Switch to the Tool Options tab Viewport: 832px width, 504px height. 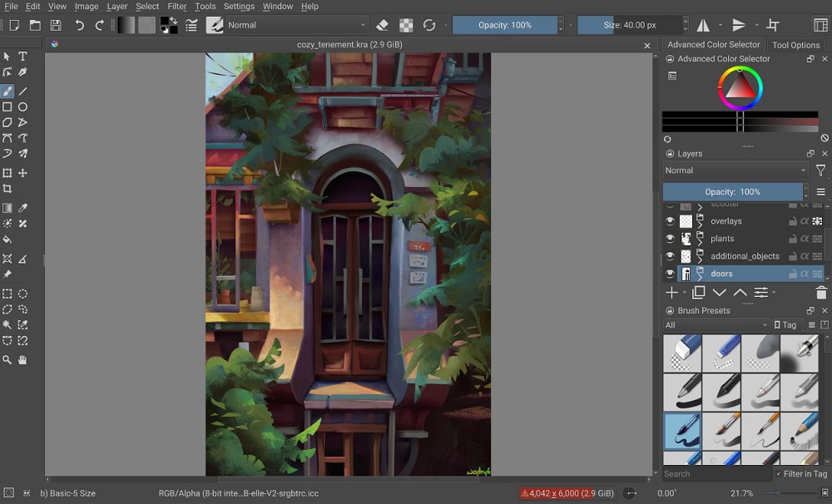point(795,44)
